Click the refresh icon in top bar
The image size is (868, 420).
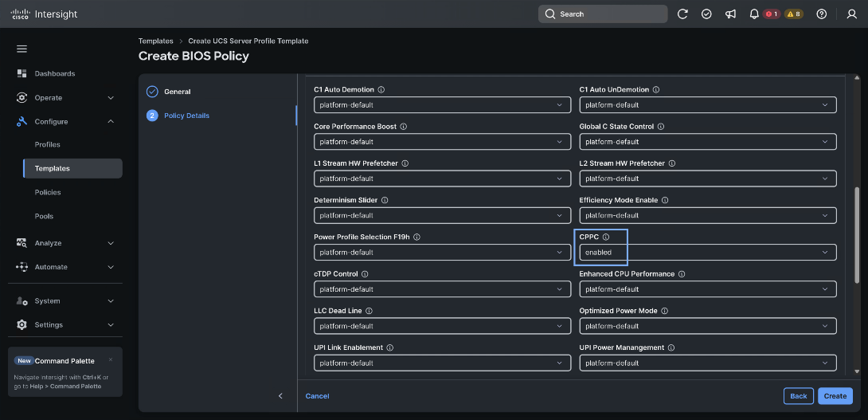682,14
